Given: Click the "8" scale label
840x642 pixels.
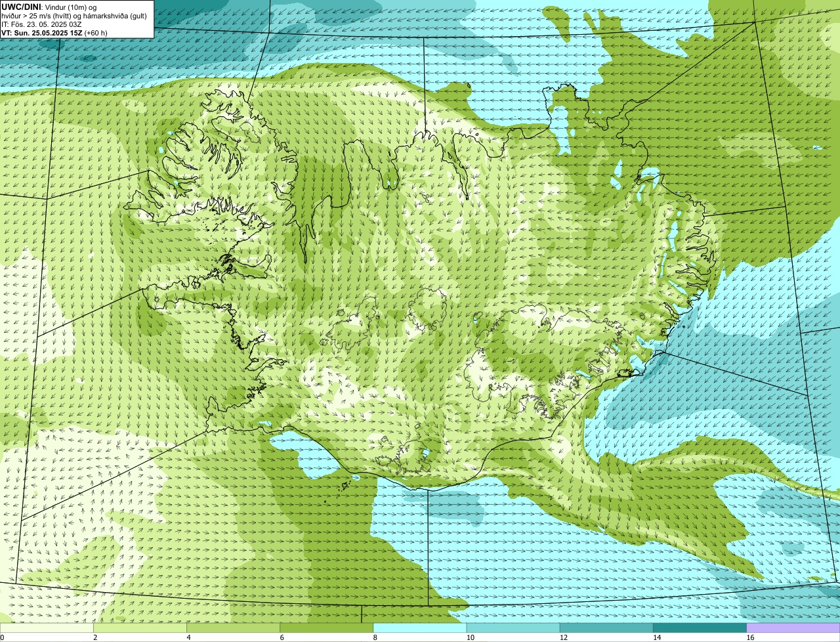Looking at the screenshot, I should (x=375, y=637).
